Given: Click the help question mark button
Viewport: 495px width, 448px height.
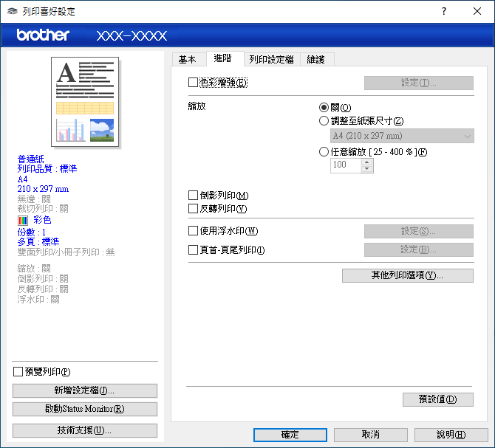Looking at the screenshot, I should [444, 11].
